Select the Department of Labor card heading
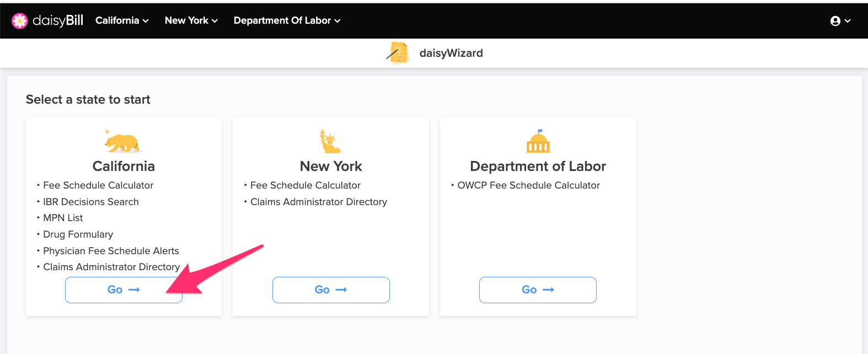The image size is (868, 354). pos(538,166)
